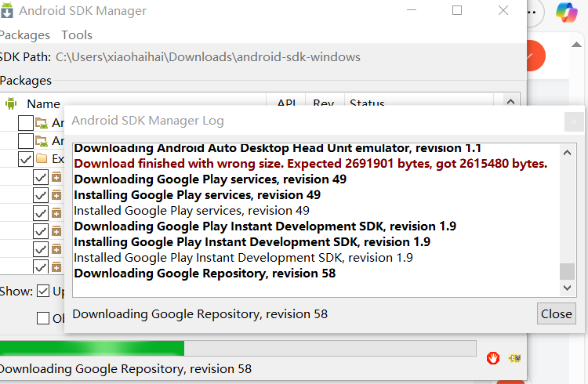Viewport: 588px width, 384px height.
Task: Click the show log icon beside the stop icon
Action: (x=515, y=358)
